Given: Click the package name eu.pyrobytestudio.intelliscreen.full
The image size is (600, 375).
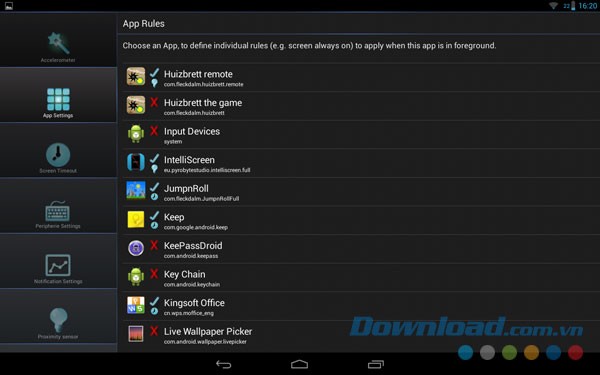Looking at the screenshot, I should (x=207, y=170).
